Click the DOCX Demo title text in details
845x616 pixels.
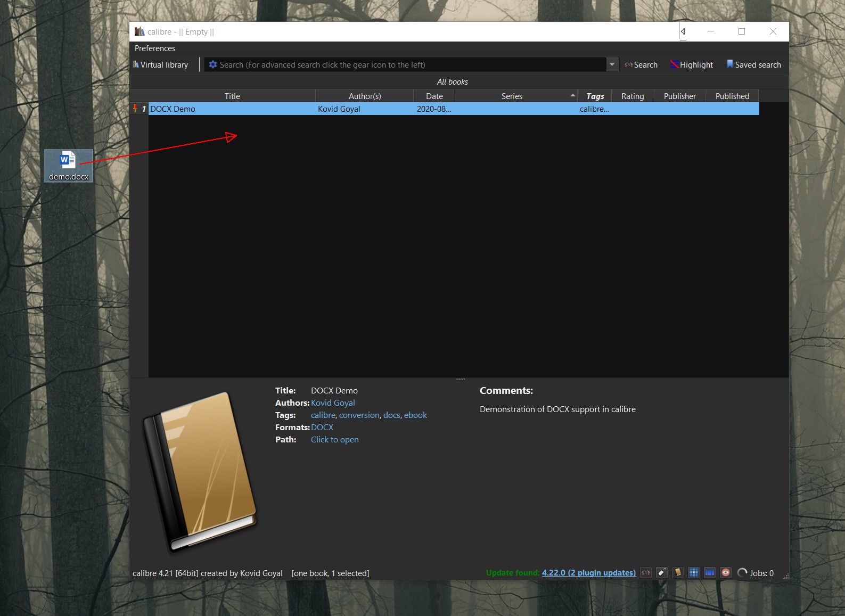(334, 391)
